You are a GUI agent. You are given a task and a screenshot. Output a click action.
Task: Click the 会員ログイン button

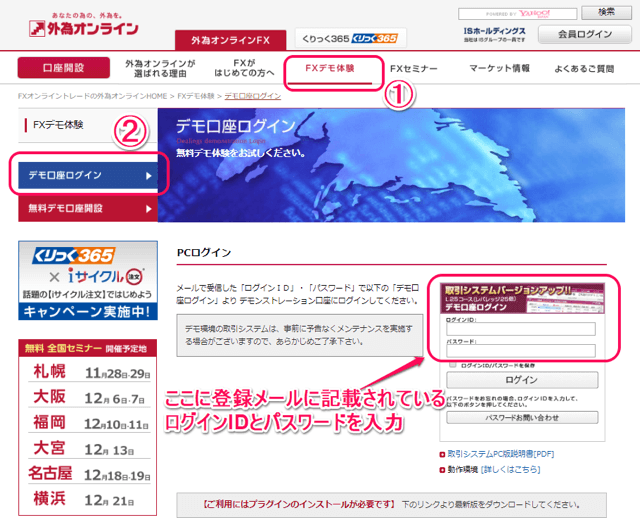tap(585, 34)
